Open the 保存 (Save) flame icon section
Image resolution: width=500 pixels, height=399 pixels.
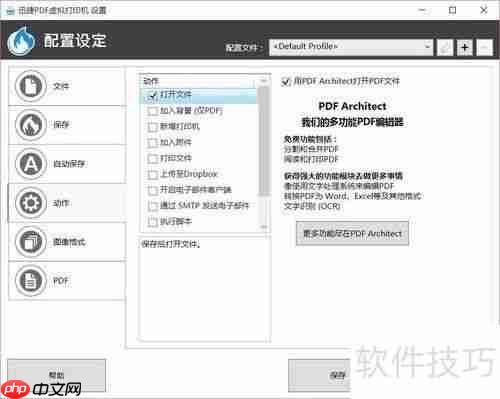[67, 125]
